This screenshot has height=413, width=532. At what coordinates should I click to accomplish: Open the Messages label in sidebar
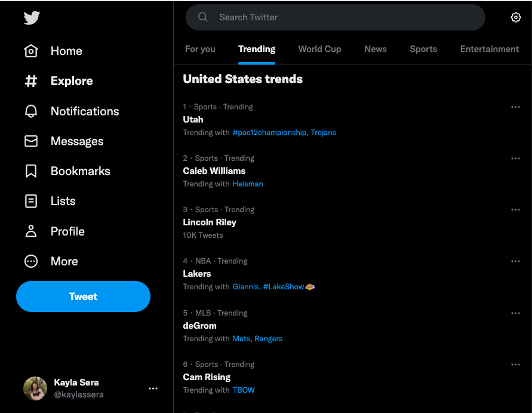(x=77, y=141)
